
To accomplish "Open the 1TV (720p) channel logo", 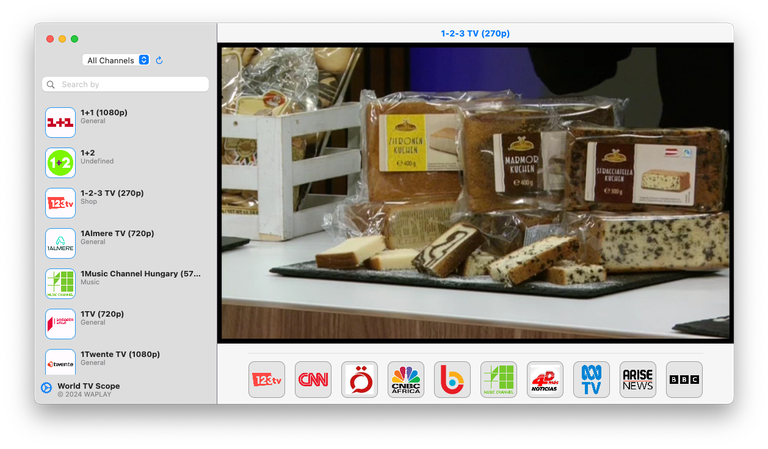I will [60, 324].
